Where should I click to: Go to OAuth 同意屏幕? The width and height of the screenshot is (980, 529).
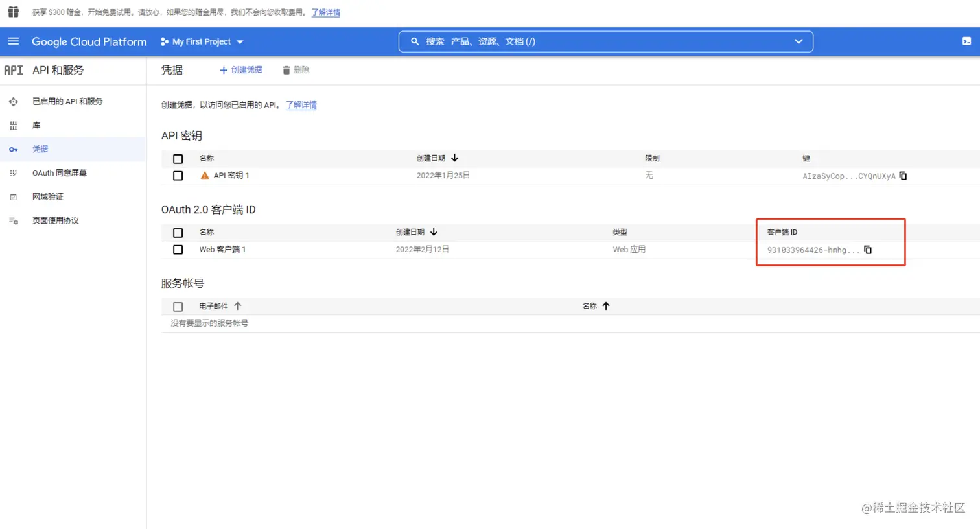coord(60,173)
